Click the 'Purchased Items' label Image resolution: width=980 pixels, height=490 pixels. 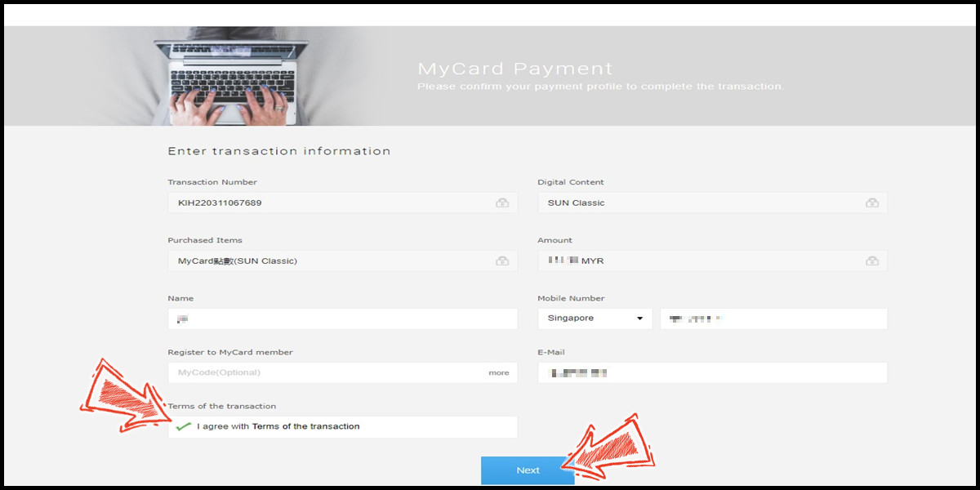[205, 240]
